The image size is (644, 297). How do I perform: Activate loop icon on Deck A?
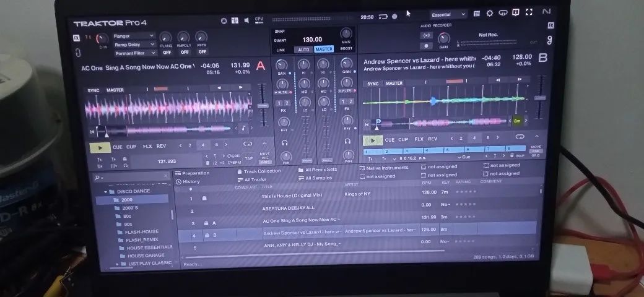tap(247, 144)
